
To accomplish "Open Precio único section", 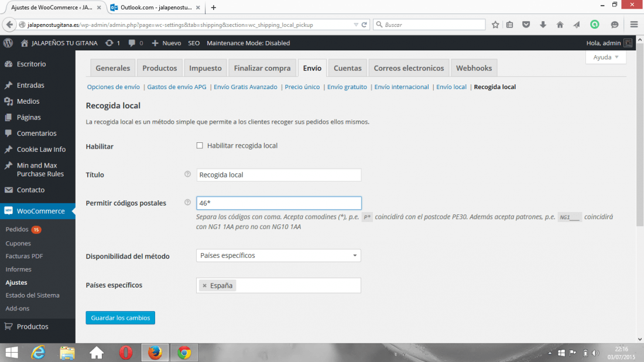I will (x=302, y=87).
